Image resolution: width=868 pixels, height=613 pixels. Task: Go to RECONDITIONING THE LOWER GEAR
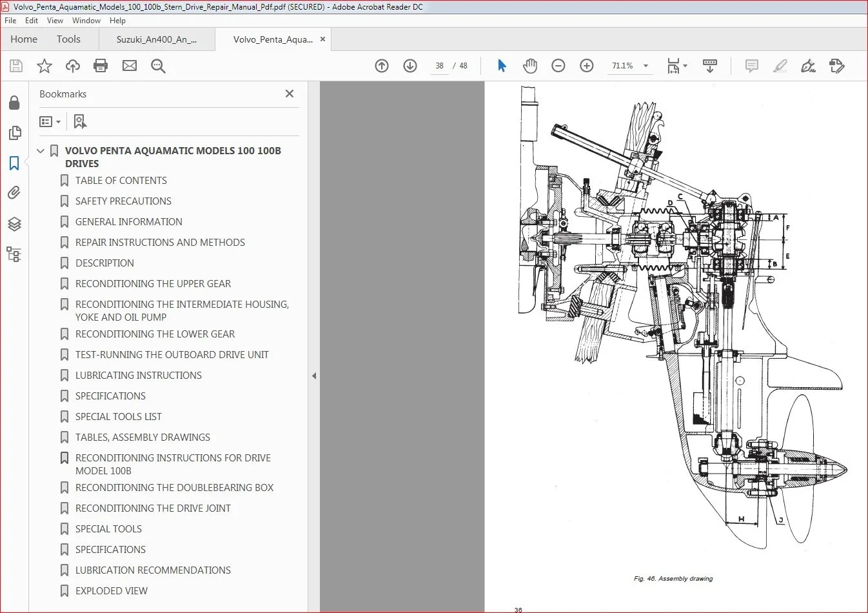pos(155,334)
